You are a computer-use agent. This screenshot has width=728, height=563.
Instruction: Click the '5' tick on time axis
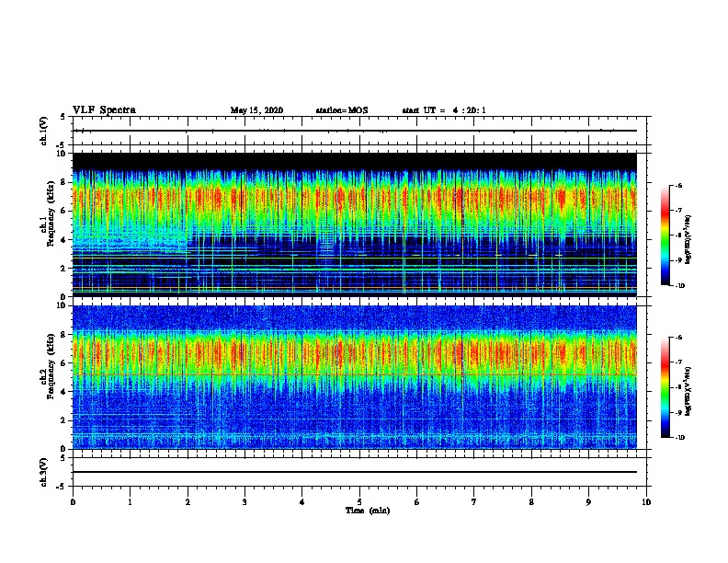(x=359, y=502)
